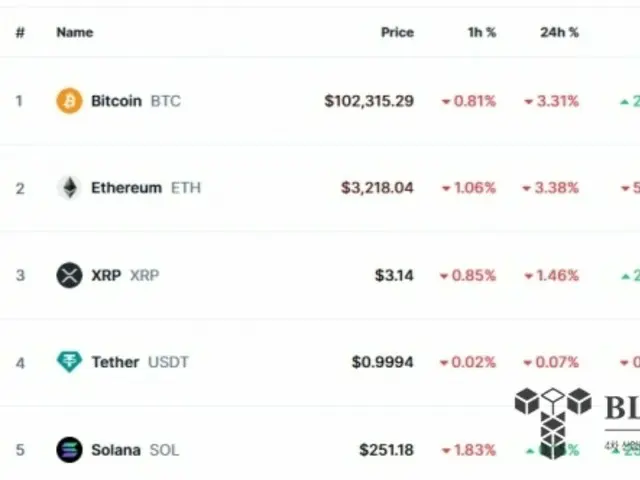Open the Ethereum ETH name link
This screenshot has height=480, width=640.
pos(146,188)
